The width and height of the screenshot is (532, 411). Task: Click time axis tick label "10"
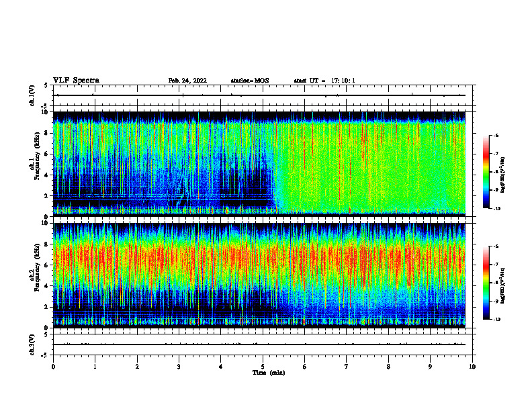click(x=472, y=367)
